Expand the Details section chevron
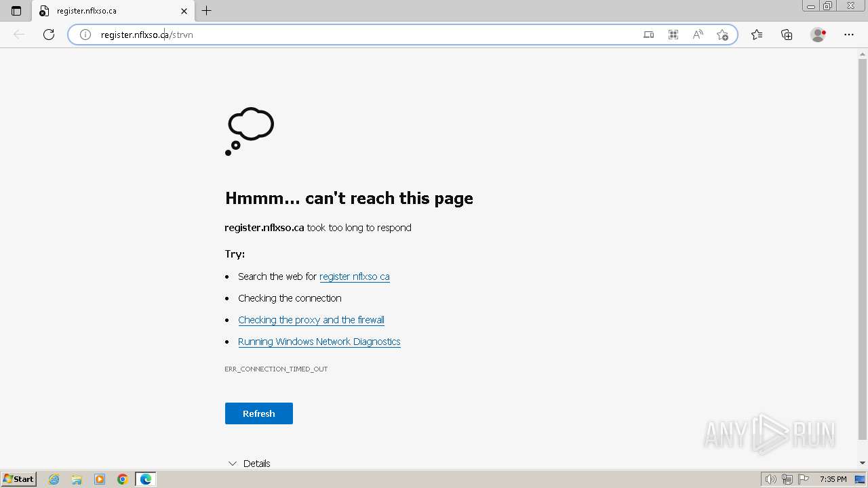The width and height of the screenshot is (868, 488). (233, 464)
